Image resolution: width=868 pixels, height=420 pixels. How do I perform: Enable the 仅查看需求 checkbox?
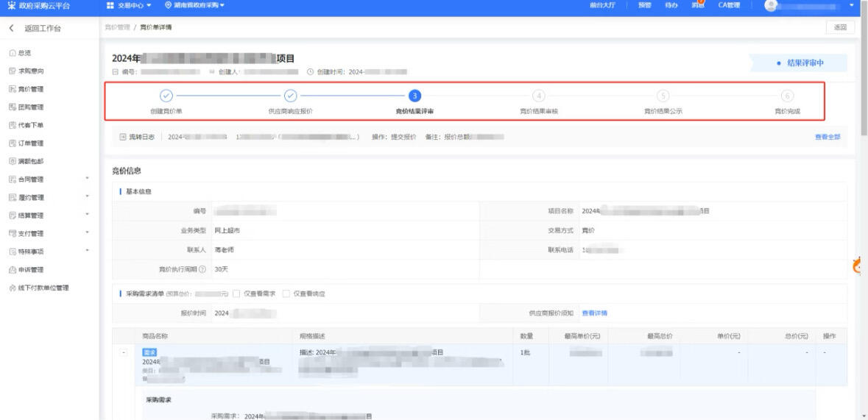click(236, 293)
